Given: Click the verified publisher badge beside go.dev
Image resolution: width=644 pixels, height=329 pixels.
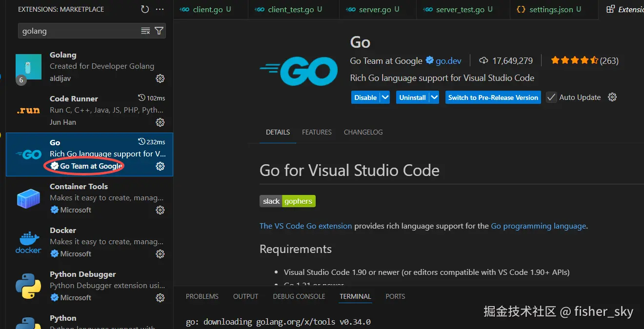Looking at the screenshot, I should point(429,60).
